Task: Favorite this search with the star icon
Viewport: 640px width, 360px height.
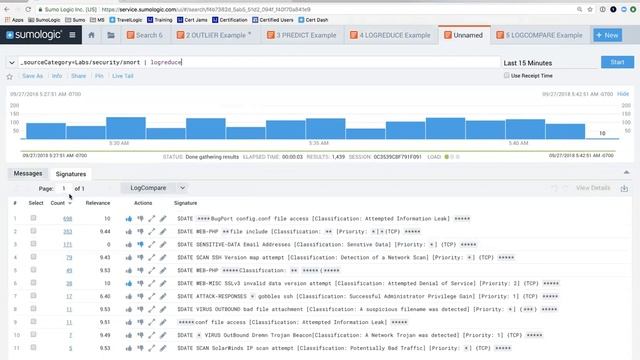Action: point(10,76)
